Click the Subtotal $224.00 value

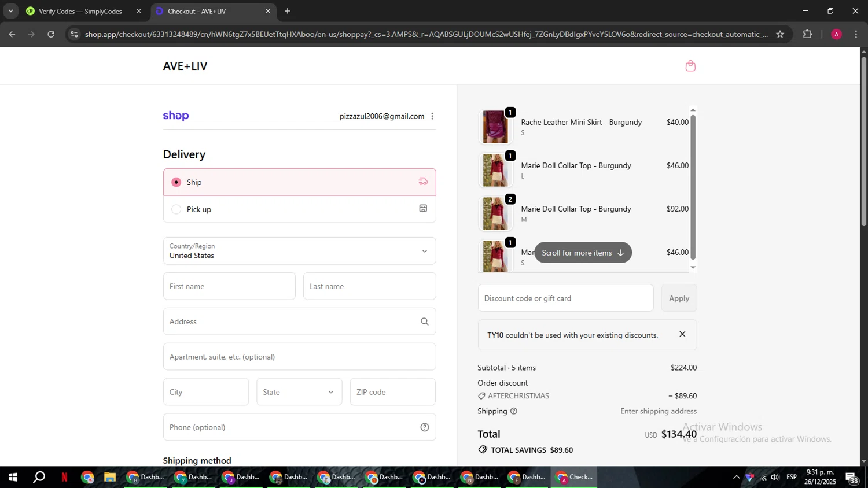[x=683, y=368]
